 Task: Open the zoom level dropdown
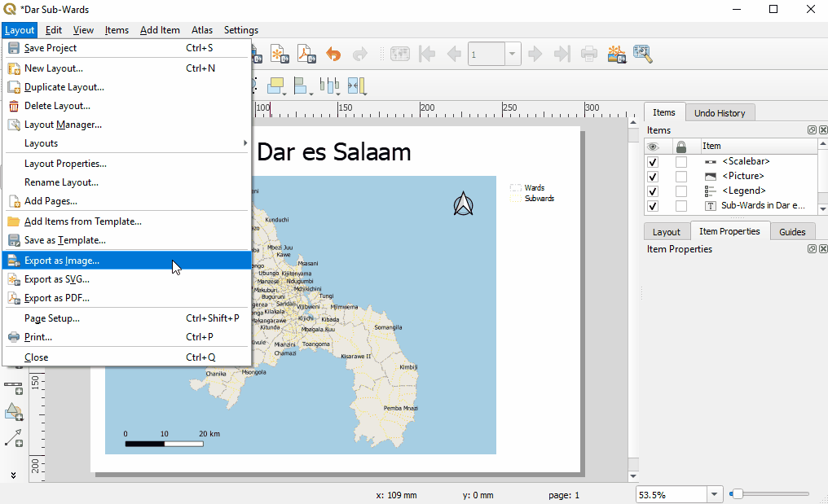click(x=715, y=494)
